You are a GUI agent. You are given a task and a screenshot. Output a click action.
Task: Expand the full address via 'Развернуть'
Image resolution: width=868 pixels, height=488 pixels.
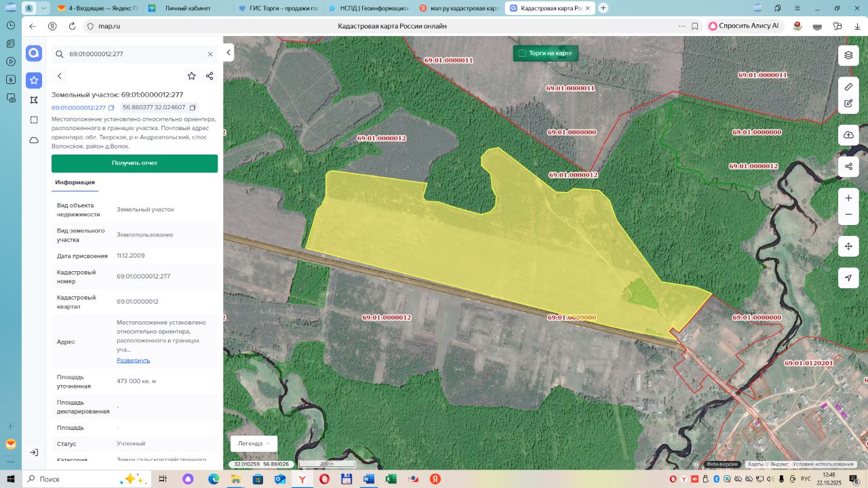(x=133, y=360)
